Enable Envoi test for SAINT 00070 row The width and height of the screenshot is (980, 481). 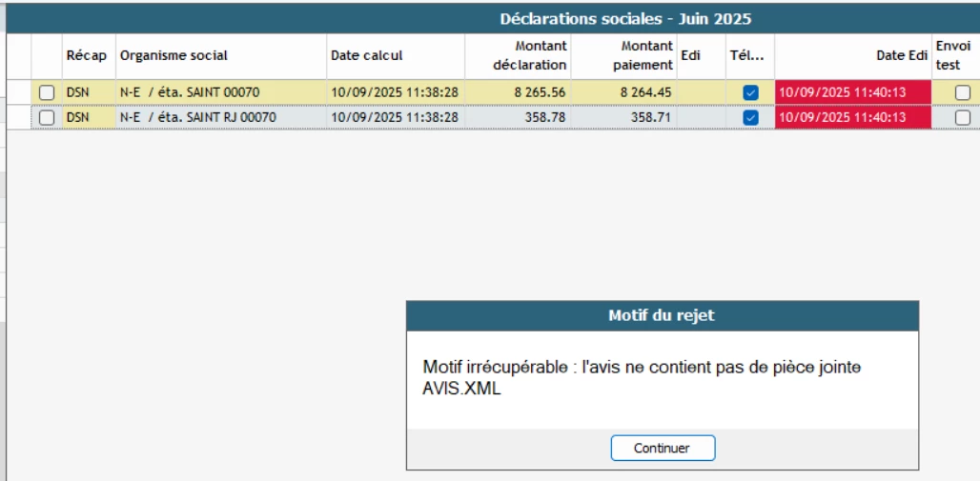click(963, 92)
